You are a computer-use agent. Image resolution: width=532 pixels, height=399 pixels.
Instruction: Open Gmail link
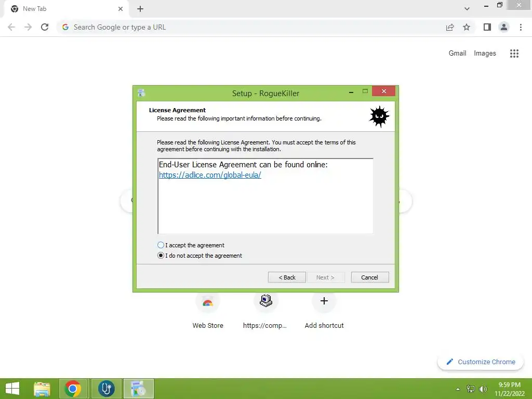coord(457,54)
